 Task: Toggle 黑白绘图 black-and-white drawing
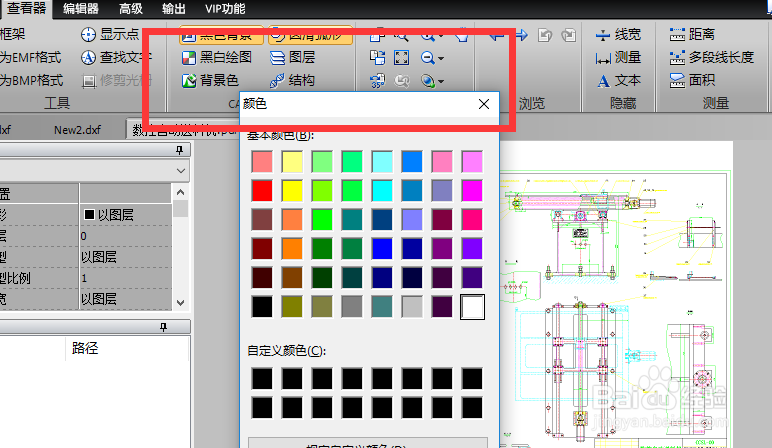[x=217, y=57]
